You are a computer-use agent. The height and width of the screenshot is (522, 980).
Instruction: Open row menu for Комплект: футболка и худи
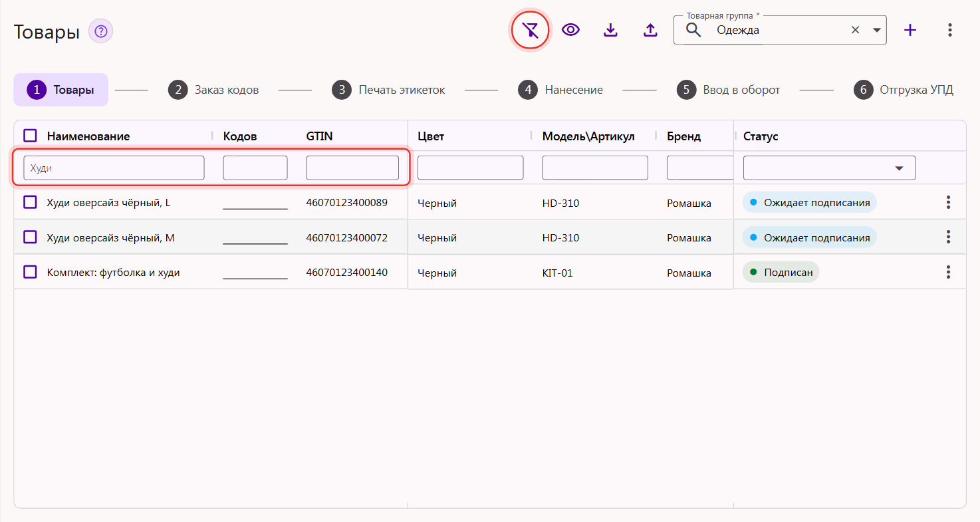[948, 272]
